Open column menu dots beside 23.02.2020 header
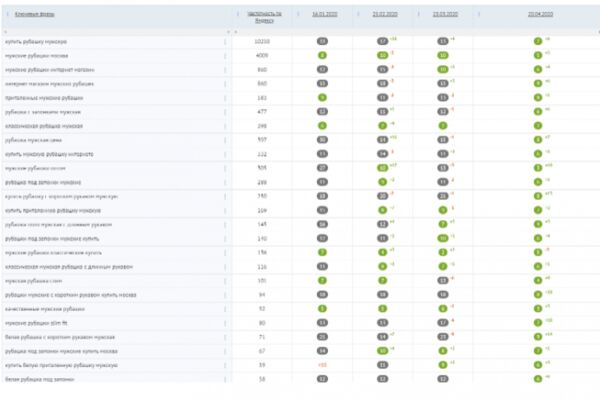Screen dimensions: 600x400 358,14
